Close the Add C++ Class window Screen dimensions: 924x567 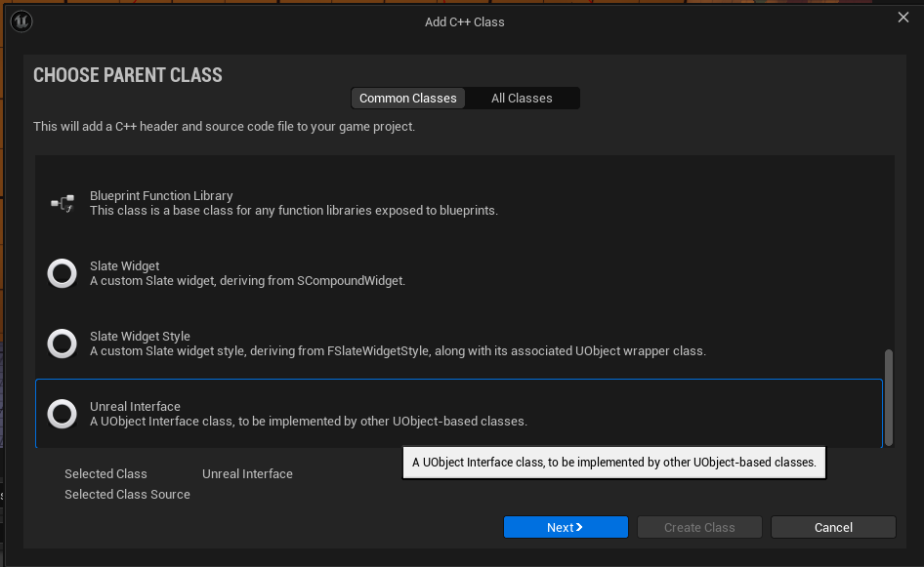[903, 18]
